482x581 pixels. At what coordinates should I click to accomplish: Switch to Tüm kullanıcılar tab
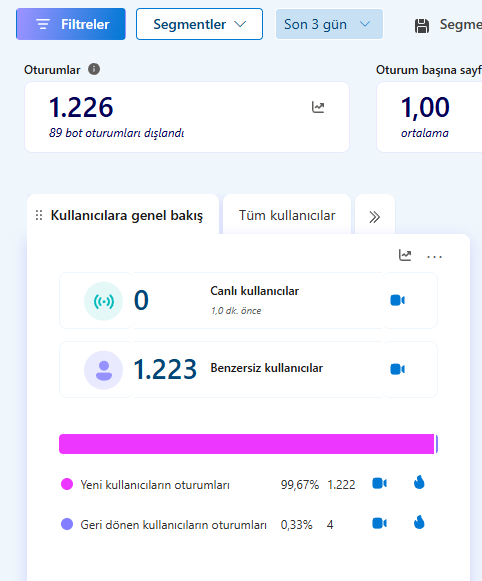click(x=287, y=215)
